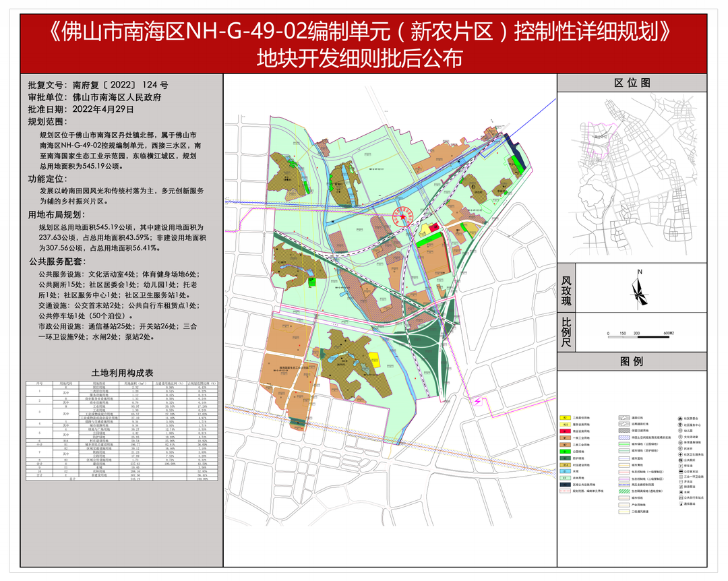The image size is (728, 581).
Task: Click the 社区服务中心 legend icon
Action: (x=680, y=425)
